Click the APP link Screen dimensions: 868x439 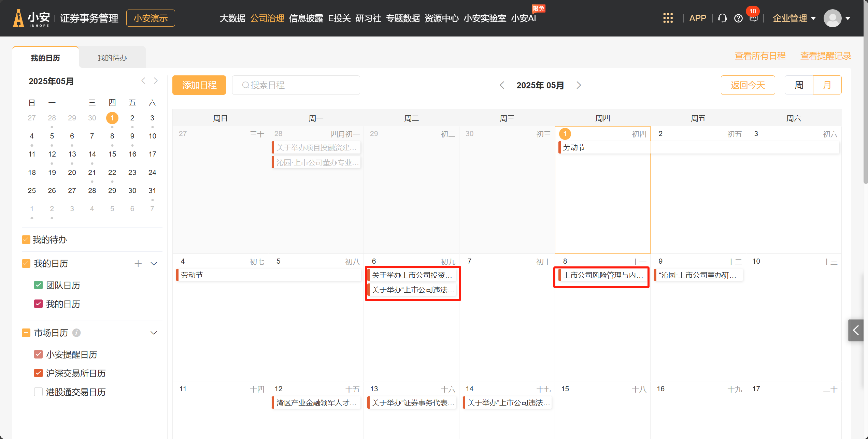[x=698, y=18]
